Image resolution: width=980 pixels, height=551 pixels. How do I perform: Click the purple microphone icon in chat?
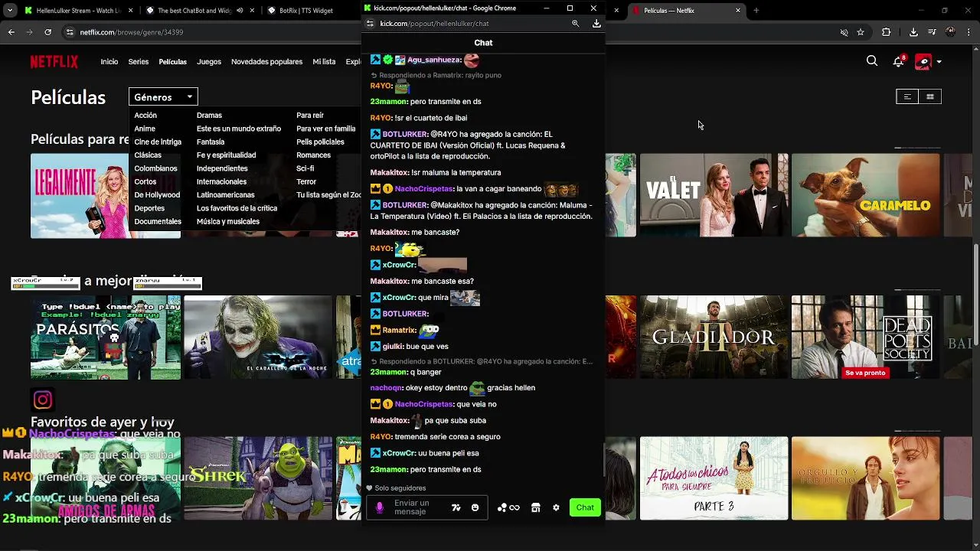pos(380,507)
